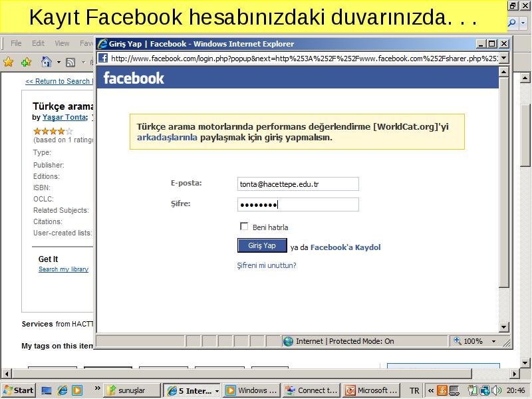The height and width of the screenshot is (399, 532).
Task: Click popup scrollbar up arrow
Action: click(504, 72)
